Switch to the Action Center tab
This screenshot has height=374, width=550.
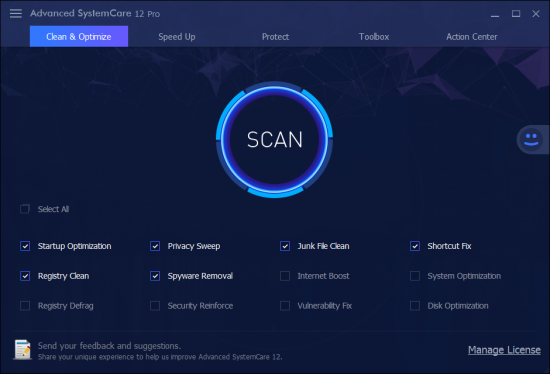click(x=472, y=36)
